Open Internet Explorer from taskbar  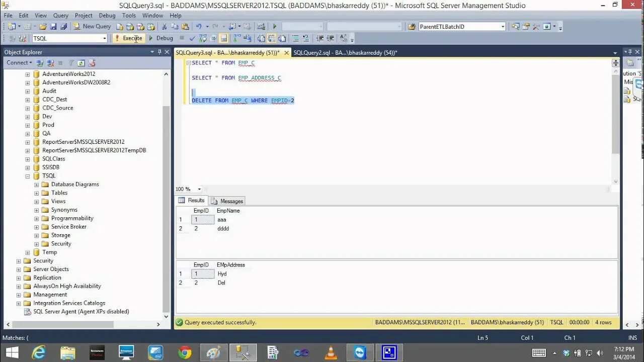pos(38,352)
